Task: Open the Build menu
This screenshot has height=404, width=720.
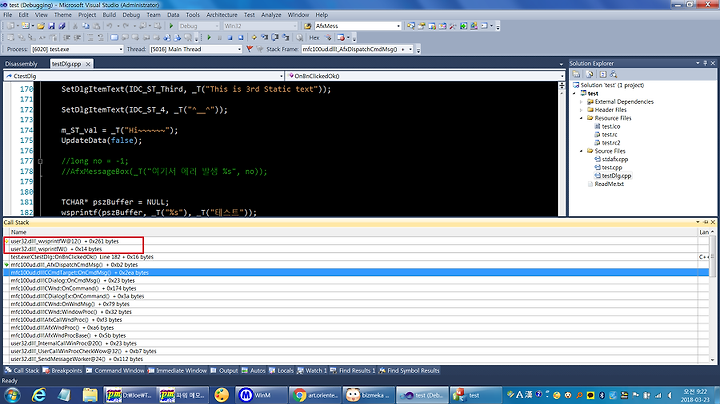Action: pos(109,15)
